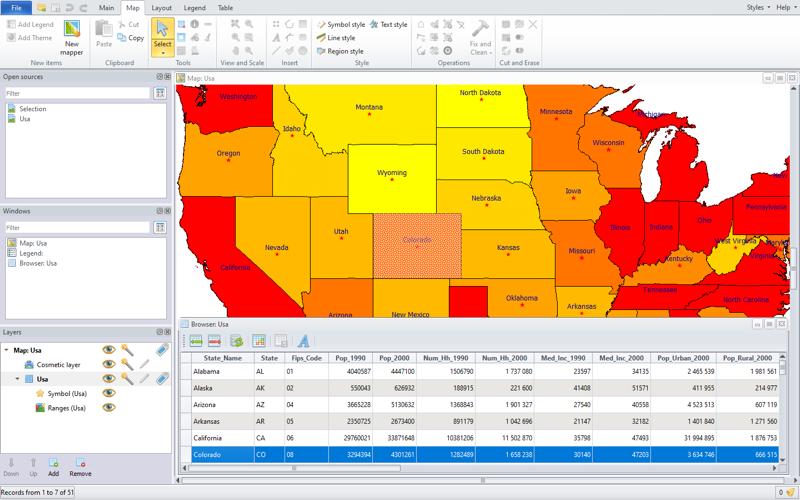Image resolution: width=800 pixels, height=500 pixels.
Task: Click the Remove button in Layers panel
Action: point(80,467)
